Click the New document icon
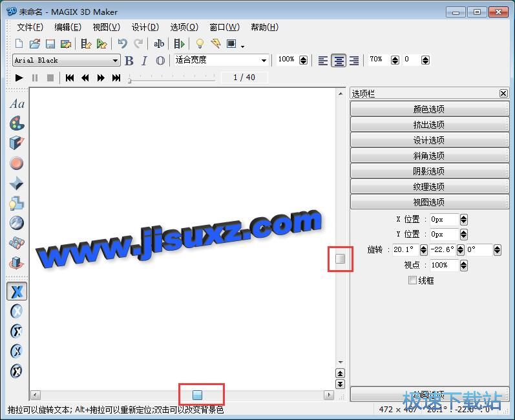The height and width of the screenshot is (420, 515). coord(19,43)
